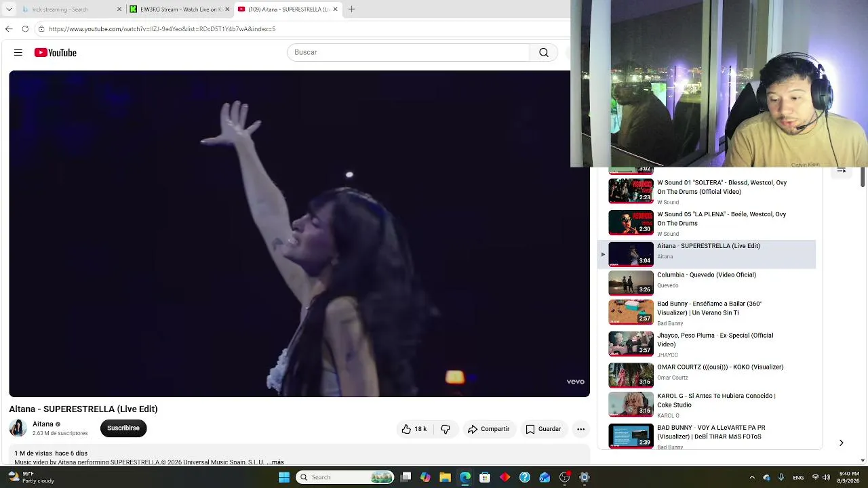Open the KOKO Visualizer thumbnail
The image size is (868, 488).
click(631, 375)
